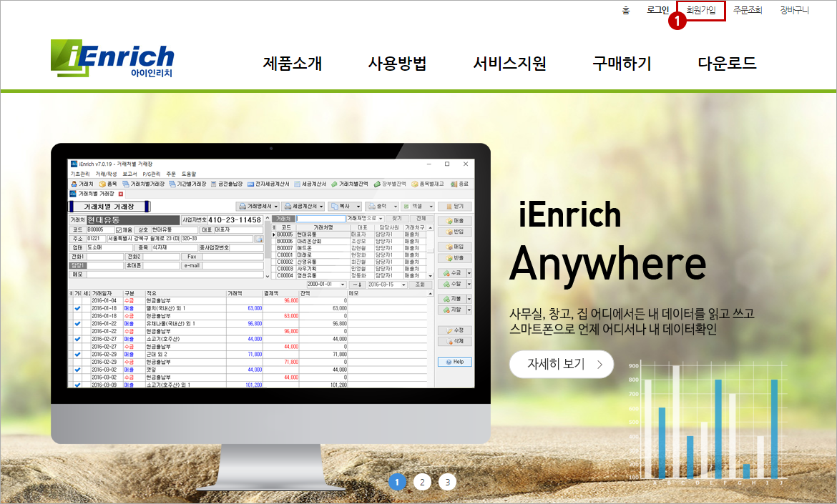Click 주문조회 link at top
This screenshot has width=837, height=504.
(748, 10)
